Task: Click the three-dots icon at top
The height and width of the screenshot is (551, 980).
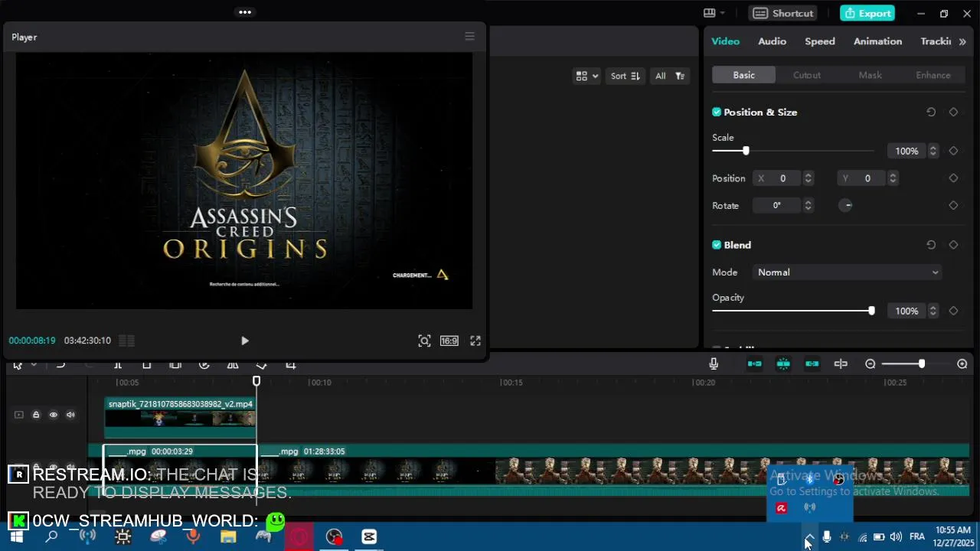Action: point(245,12)
